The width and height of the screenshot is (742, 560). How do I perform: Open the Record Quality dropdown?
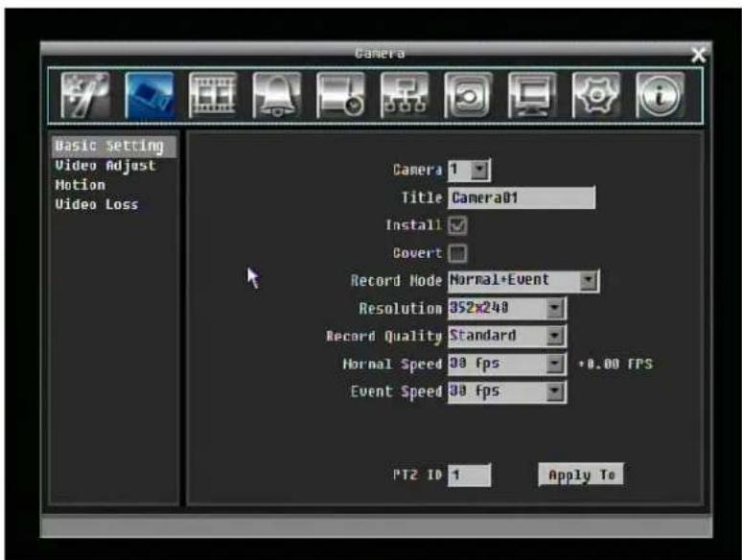(507, 337)
